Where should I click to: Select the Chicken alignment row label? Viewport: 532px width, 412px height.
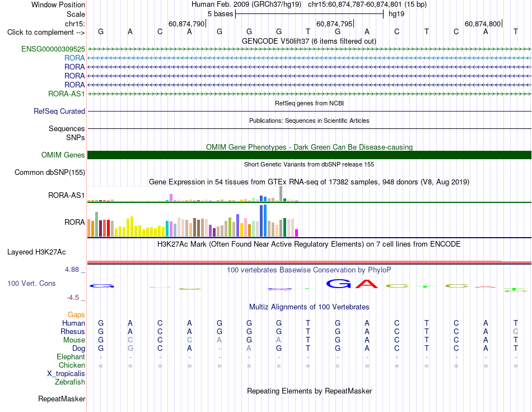point(72,365)
